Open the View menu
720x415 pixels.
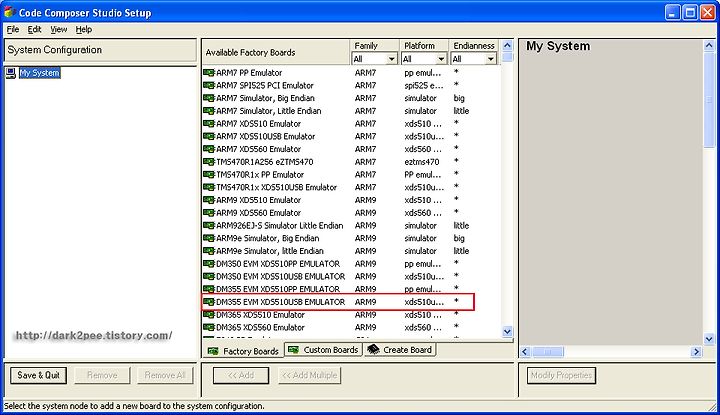tap(58, 29)
